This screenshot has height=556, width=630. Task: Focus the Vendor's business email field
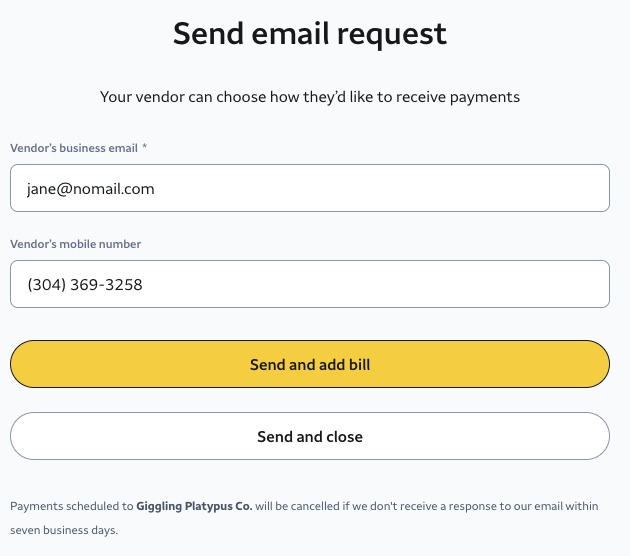[x=400, y=188]
